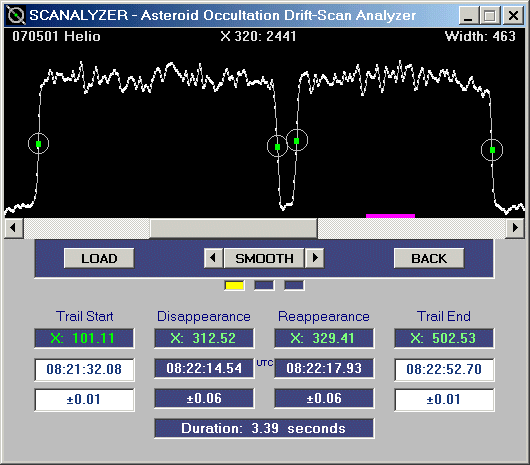Select the middle blue smoothing level indicator
Viewport: 530px width, 465px height.
coord(264,286)
